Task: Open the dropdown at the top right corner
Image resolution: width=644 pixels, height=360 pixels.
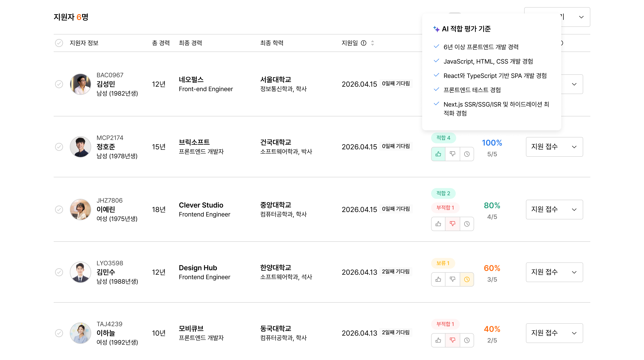Action: (x=581, y=17)
